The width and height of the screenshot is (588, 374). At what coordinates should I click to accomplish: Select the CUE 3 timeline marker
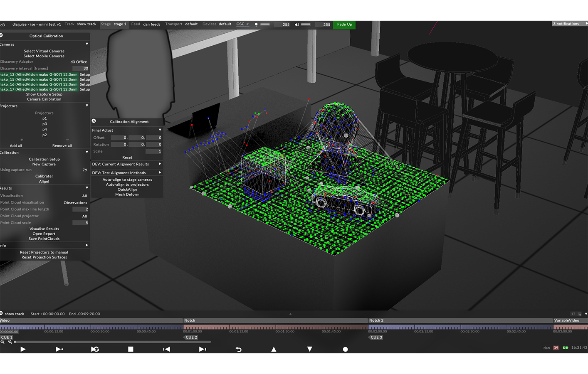click(x=376, y=337)
